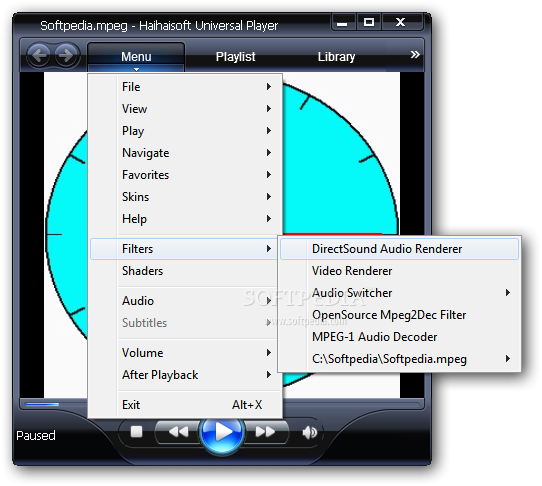Image resolution: width=542 pixels, height=486 pixels.
Task: Close the Universal Player window
Action: coord(401,22)
